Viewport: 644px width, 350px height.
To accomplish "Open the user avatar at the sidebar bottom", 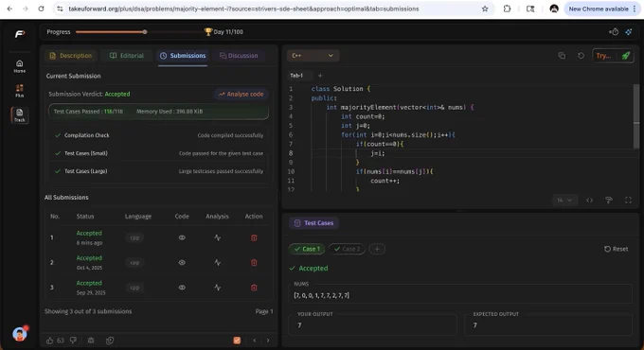I will click(x=20, y=334).
